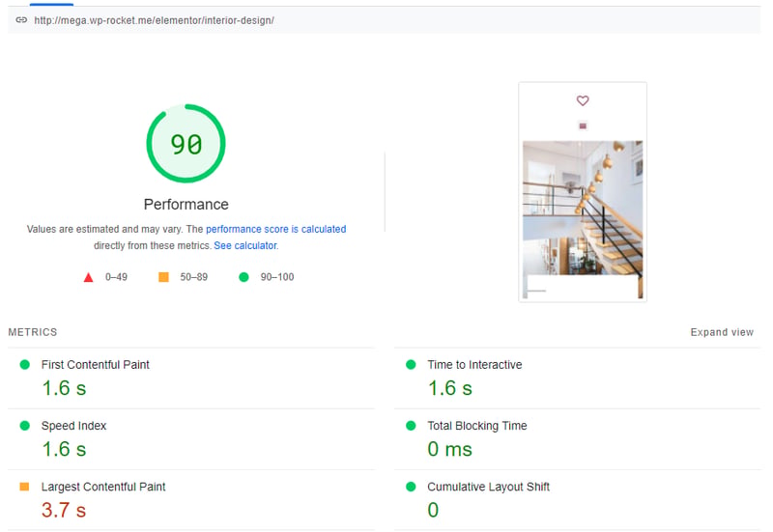773x532 pixels.
Task: Click the green dot beside Time to Interactive
Action: [x=411, y=365]
